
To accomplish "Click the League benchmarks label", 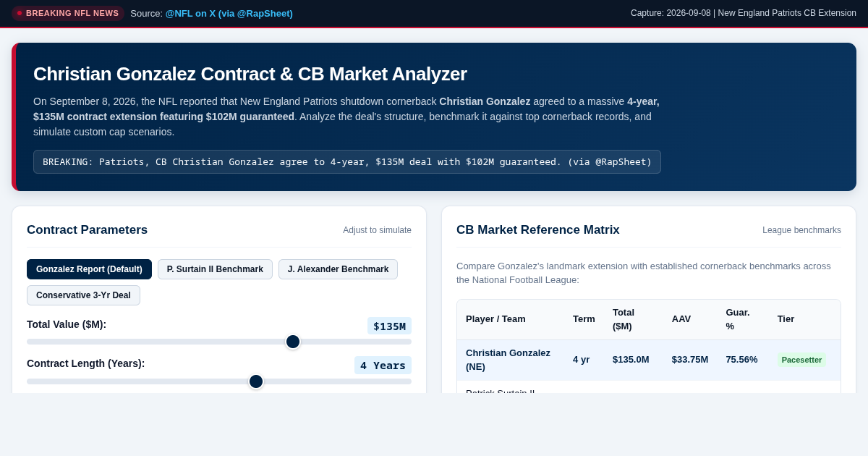I will coord(801,230).
